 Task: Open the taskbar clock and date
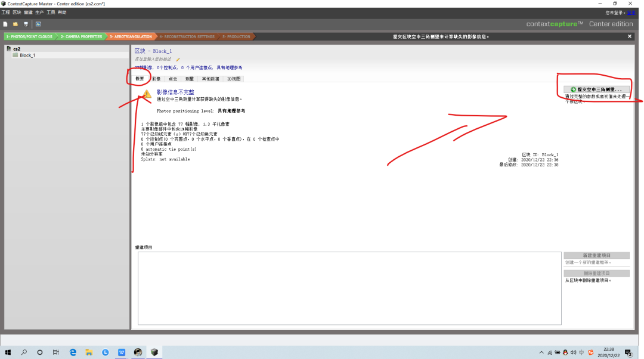(609, 352)
